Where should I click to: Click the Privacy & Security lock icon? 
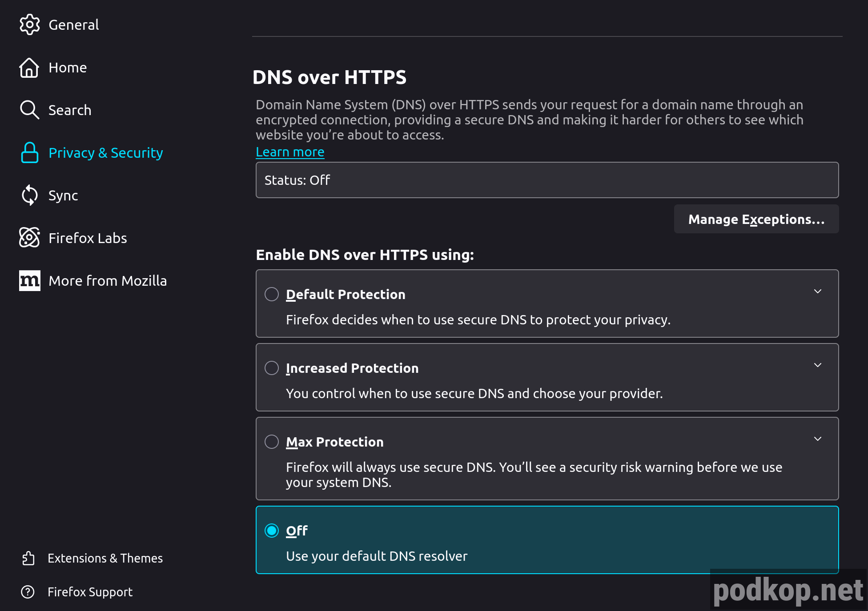pos(29,153)
